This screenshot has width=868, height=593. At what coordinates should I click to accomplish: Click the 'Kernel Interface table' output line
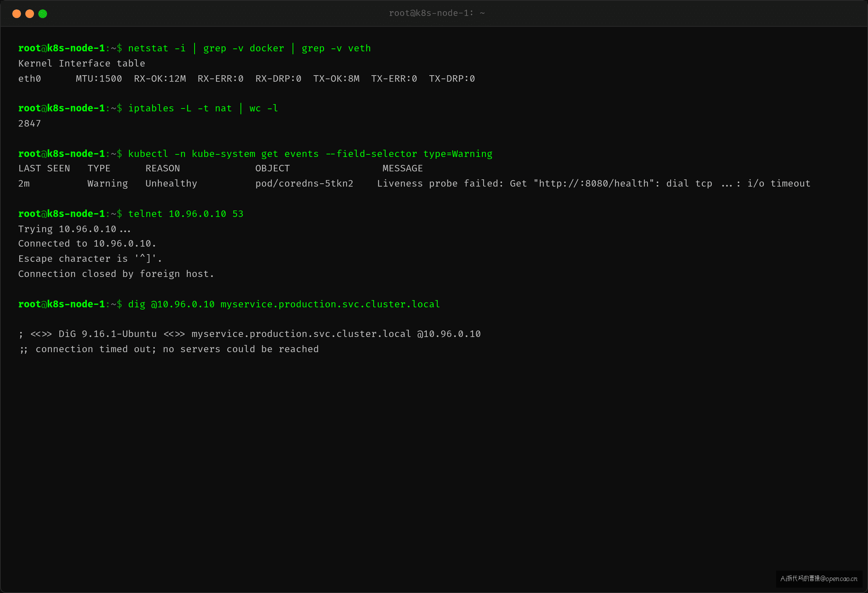[81, 63]
